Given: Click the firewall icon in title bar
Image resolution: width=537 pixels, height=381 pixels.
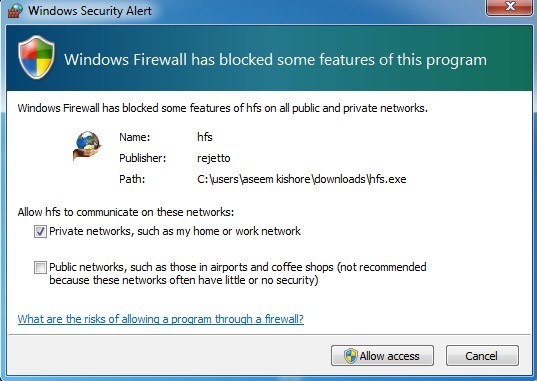Looking at the screenshot, I should point(15,11).
